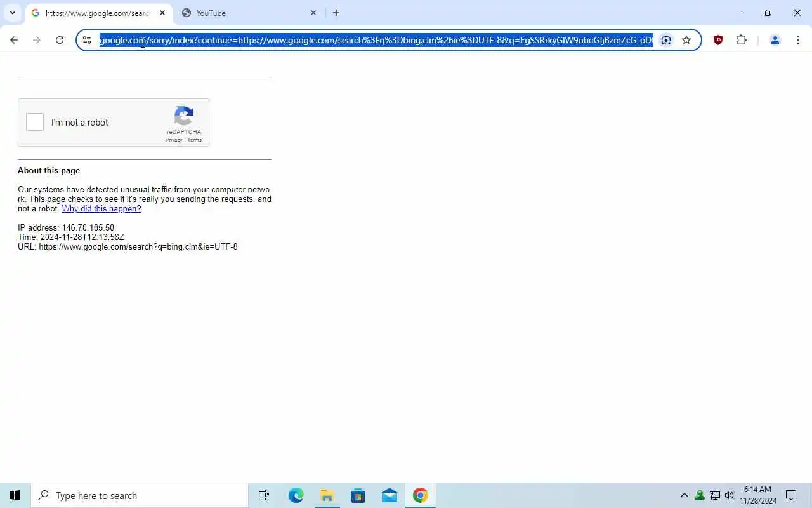The image size is (812, 508).
Task: Close the google.com search tab
Action: 162,13
